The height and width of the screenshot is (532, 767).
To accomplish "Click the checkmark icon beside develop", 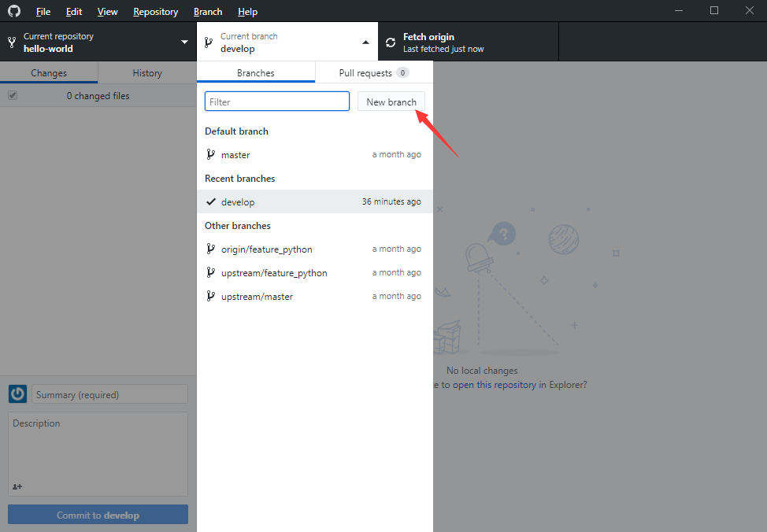I will point(211,201).
